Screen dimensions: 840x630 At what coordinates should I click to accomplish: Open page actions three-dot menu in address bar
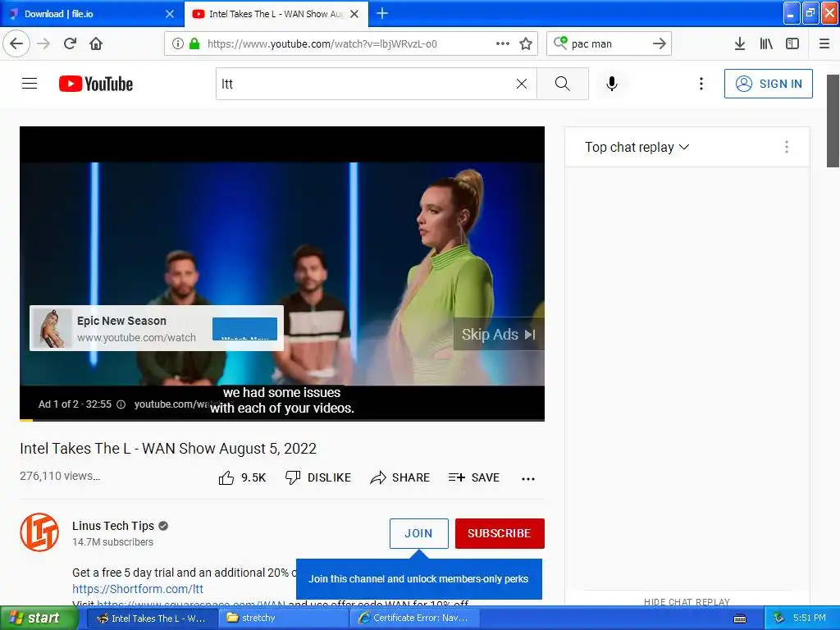(503, 44)
